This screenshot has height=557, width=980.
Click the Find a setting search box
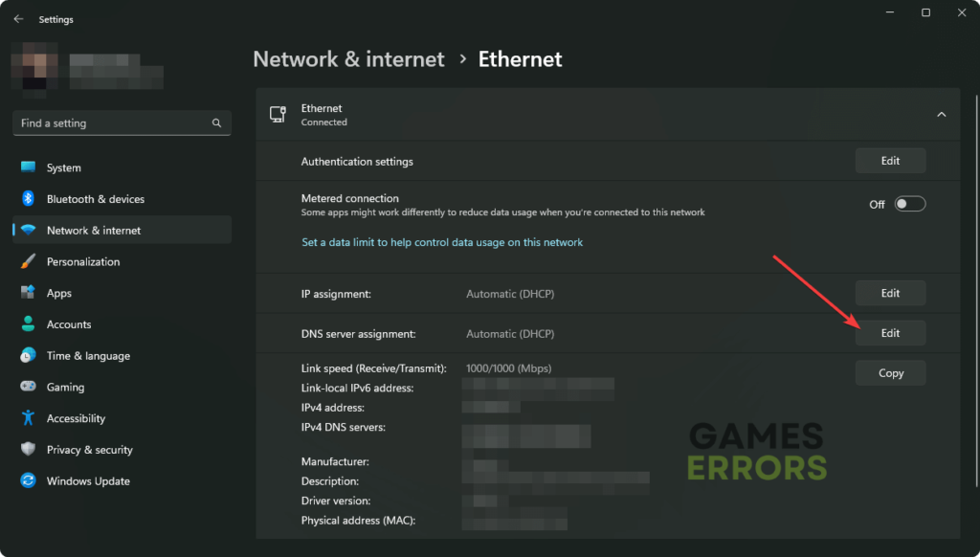122,123
